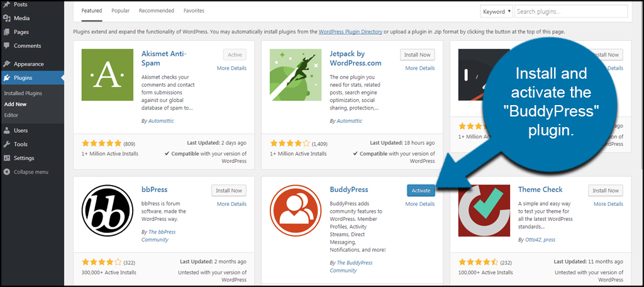Open the Plugins menu item
Viewport: 644px width, 287px height.
(x=32, y=77)
